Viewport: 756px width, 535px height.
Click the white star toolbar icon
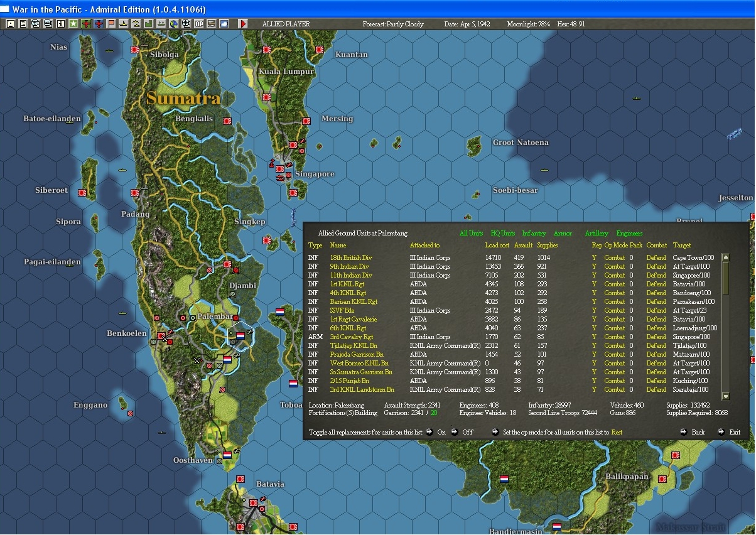tap(73, 24)
